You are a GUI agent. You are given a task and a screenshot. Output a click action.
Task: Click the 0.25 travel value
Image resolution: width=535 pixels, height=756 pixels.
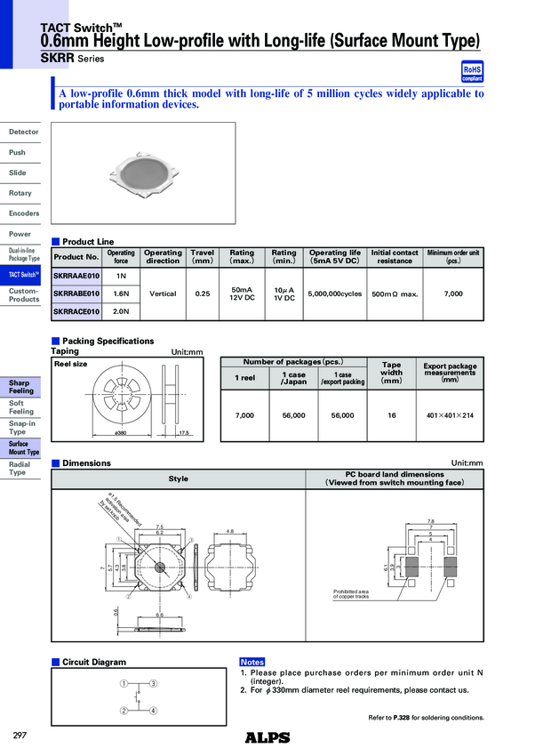point(203,294)
